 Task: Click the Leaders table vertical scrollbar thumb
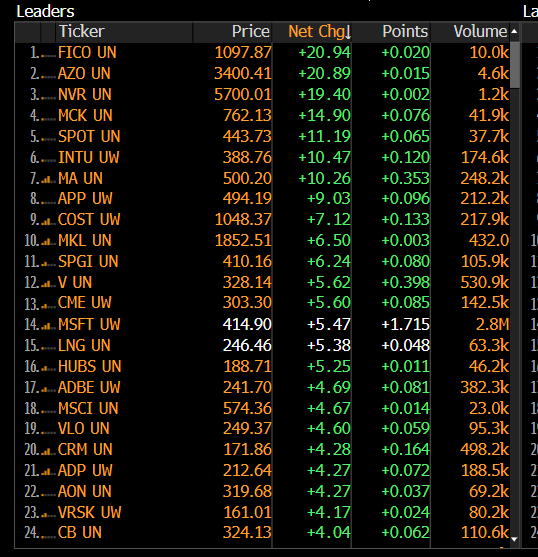tap(515, 65)
